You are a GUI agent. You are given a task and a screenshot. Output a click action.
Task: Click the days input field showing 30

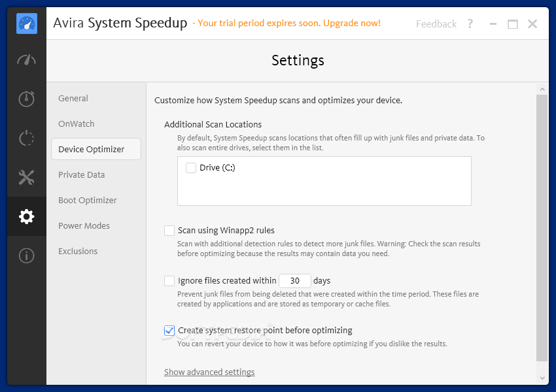pyautogui.click(x=295, y=281)
